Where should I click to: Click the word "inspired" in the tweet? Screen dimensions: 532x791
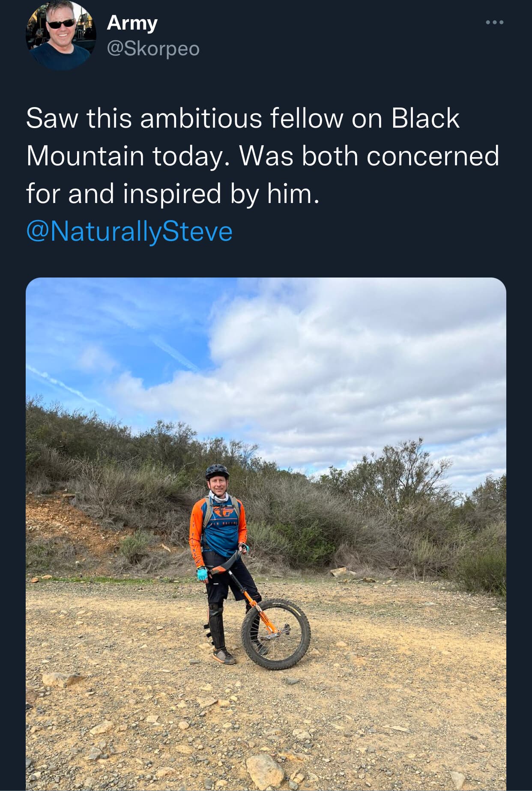(172, 194)
